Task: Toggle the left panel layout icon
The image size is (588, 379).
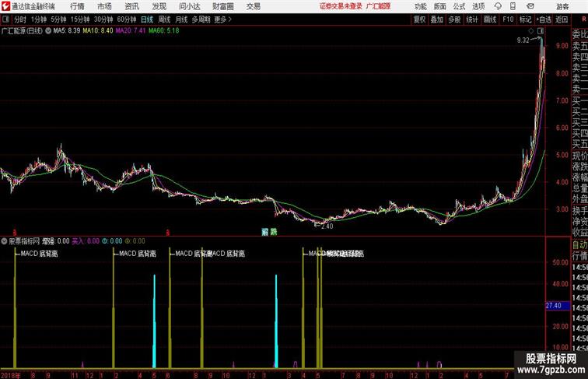Action: [x=5, y=19]
